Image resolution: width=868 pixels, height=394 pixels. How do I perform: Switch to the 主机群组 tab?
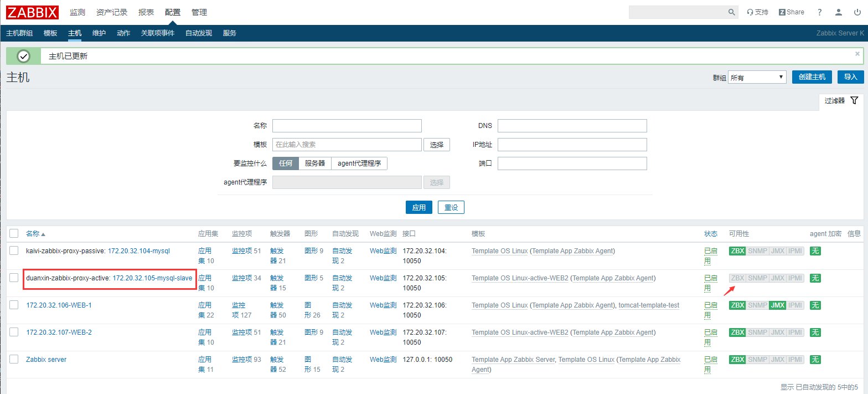tap(19, 33)
